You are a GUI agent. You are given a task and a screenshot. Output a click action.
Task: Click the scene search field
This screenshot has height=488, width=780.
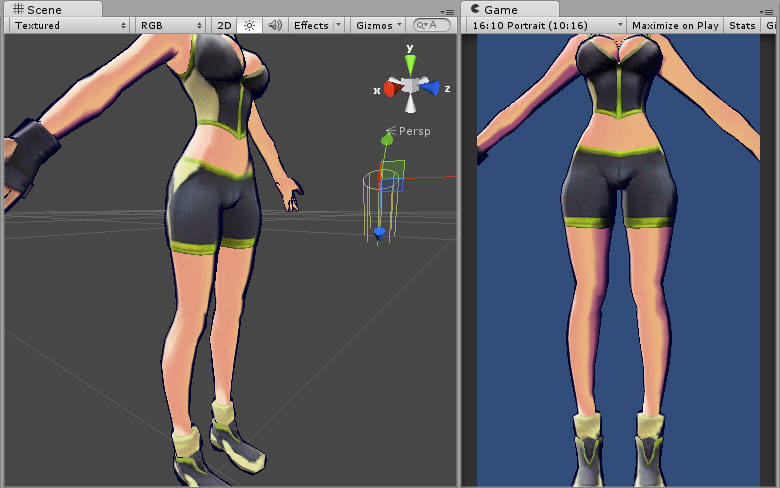pyautogui.click(x=432, y=25)
